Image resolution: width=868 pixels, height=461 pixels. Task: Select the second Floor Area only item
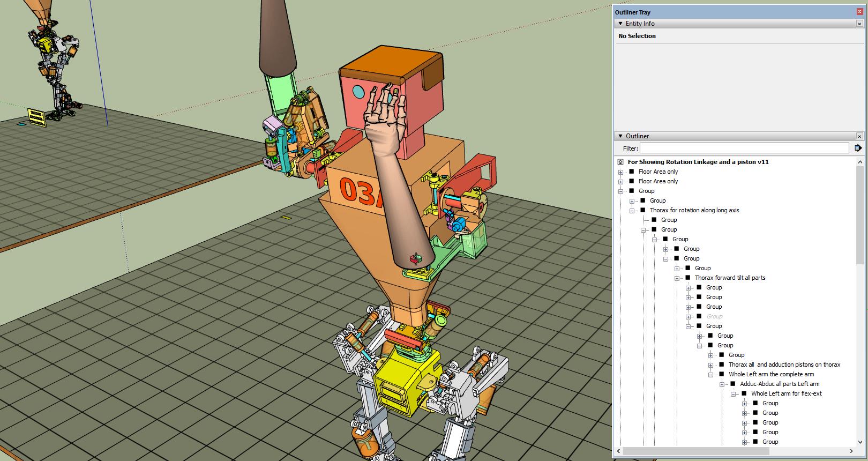658,181
